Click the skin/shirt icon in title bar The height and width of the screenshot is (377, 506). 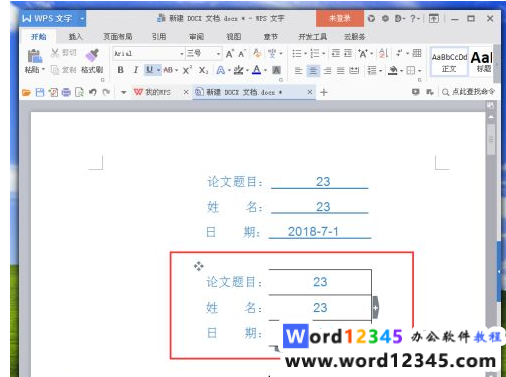pos(371,18)
